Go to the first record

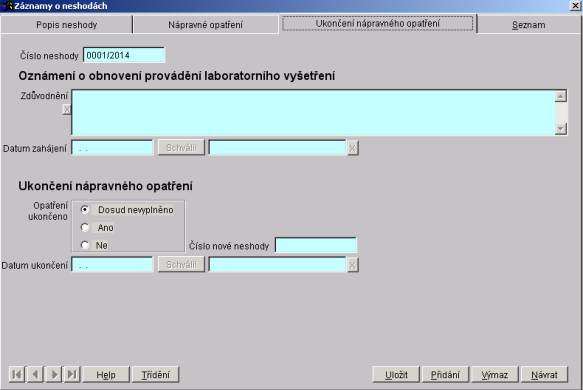point(16,374)
